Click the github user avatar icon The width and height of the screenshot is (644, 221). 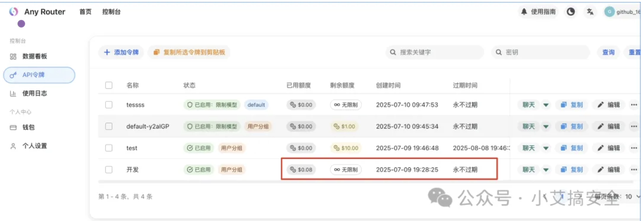tap(609, 12)
